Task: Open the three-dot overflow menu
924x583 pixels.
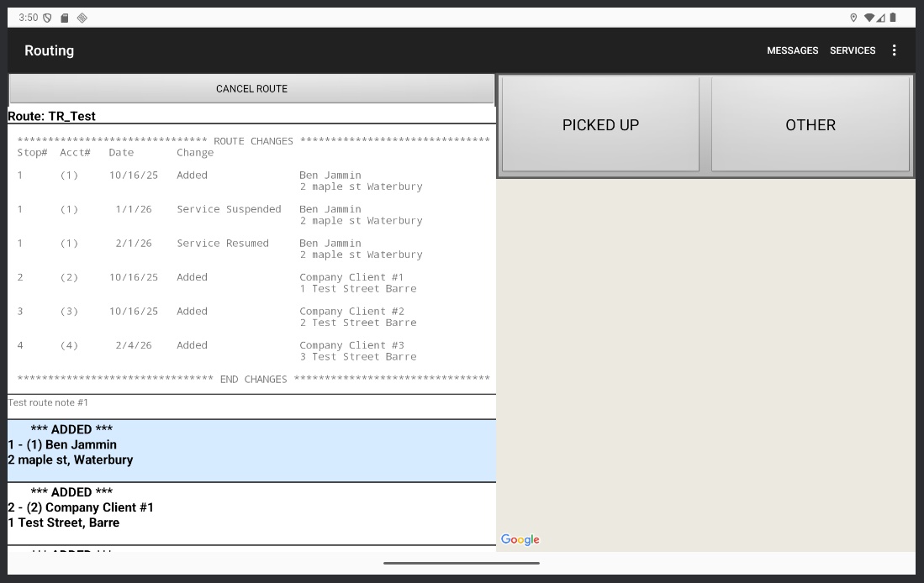Action: (x=894, y=50)
